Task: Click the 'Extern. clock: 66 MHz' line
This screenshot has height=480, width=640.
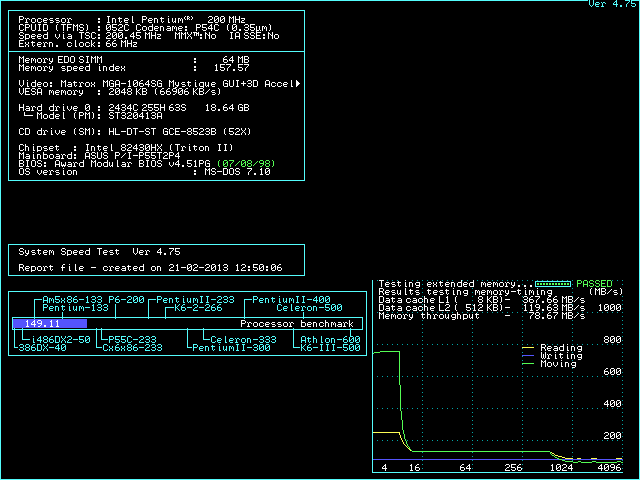Action: click(x=78, y=44)
